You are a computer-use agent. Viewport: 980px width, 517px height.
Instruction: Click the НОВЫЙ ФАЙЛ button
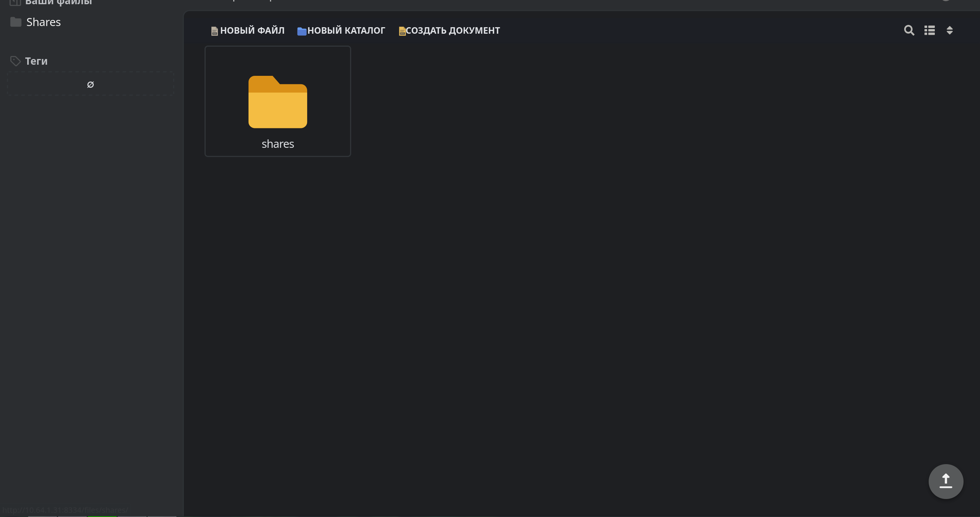248,31
